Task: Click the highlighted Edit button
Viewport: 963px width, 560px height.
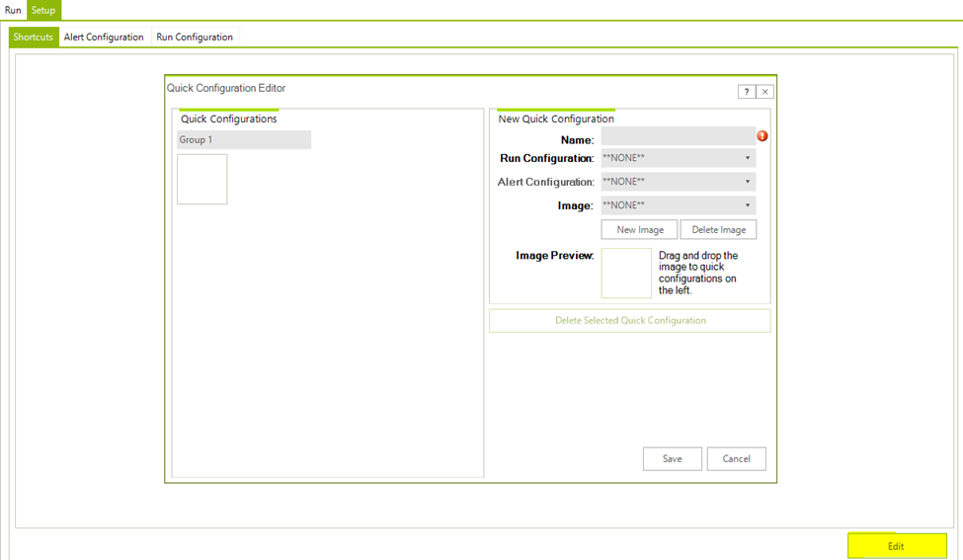Action: [x=896, y=546]
